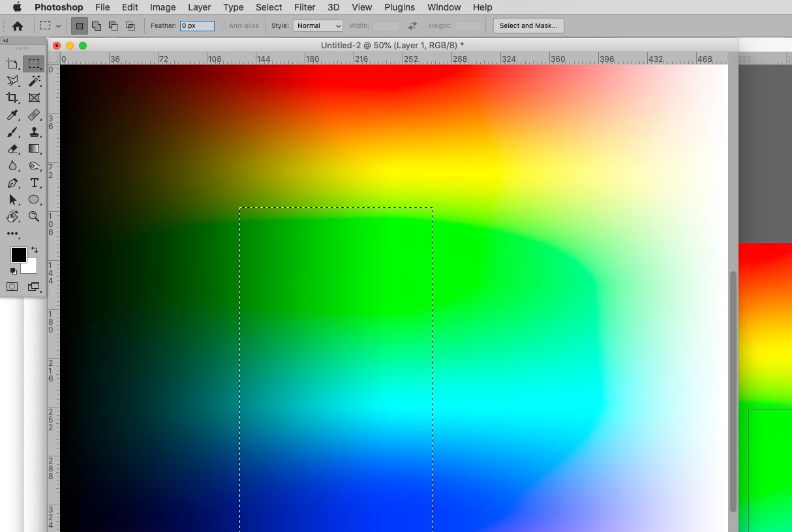This screenshot has height=532, width=792.
Task: Toggle the Anti-alias checkbox
Action: coord(222,26)
